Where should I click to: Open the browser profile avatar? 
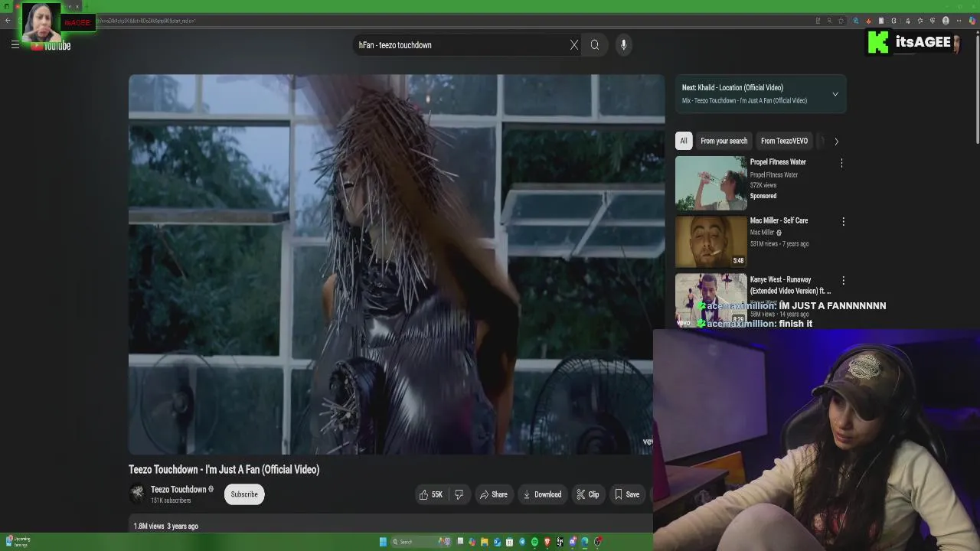pyautogui.click(x=946, y=21)
